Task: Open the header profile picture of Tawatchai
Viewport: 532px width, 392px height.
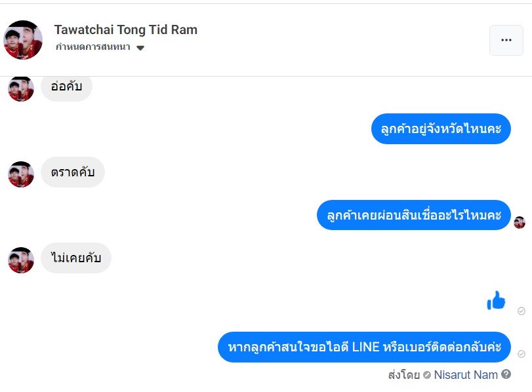Action: (23, 40)
